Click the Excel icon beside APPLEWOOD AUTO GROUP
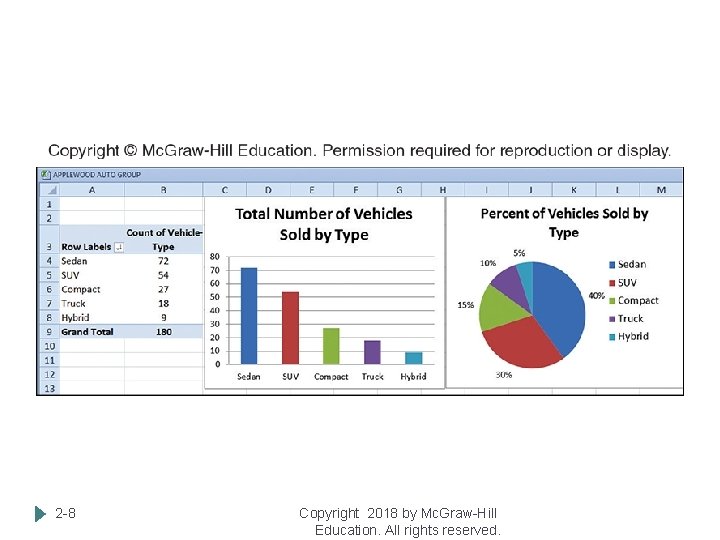 pos(45,174)
